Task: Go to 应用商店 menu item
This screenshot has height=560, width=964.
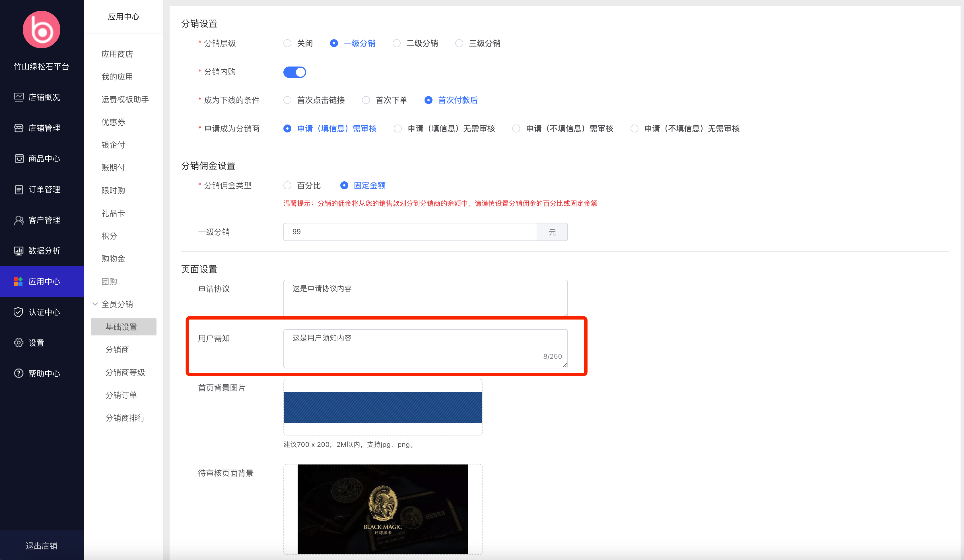Action: coord(117,54)
